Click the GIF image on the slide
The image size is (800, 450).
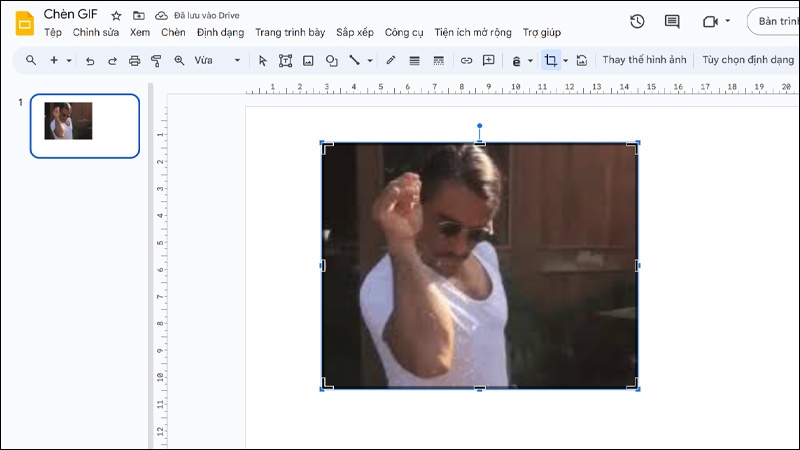(480, 266)
